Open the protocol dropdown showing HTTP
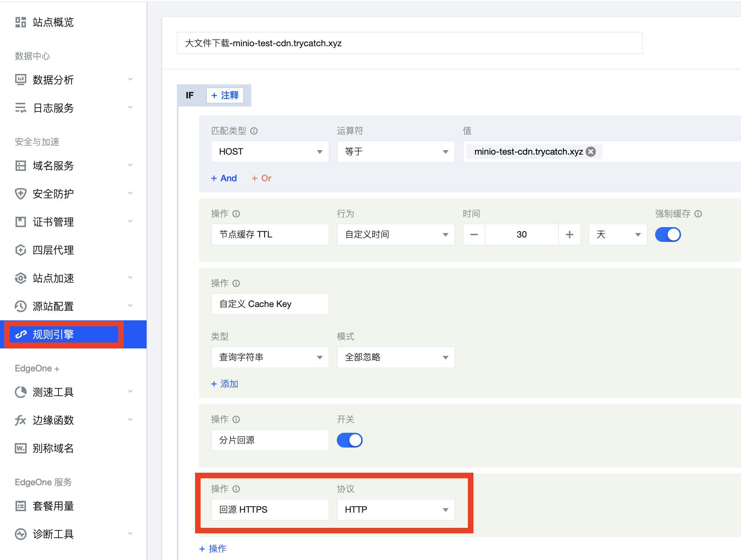Screen dimensions: 741x560 pos(395,509)
